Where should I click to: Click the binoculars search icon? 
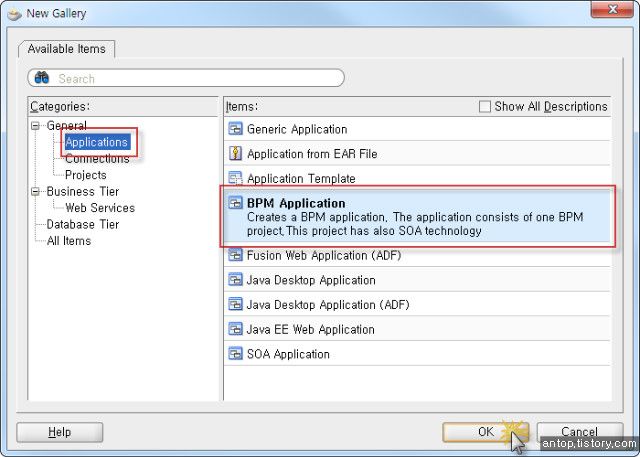42,78
